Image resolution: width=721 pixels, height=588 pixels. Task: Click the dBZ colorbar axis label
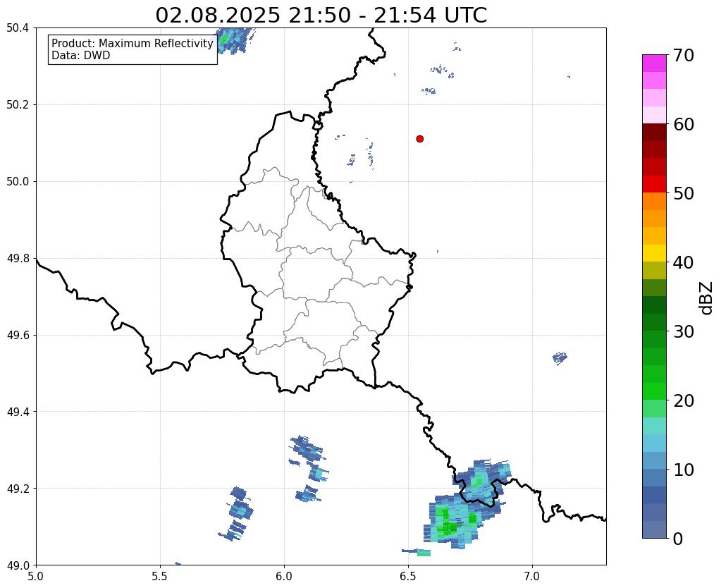click(707, 298)
